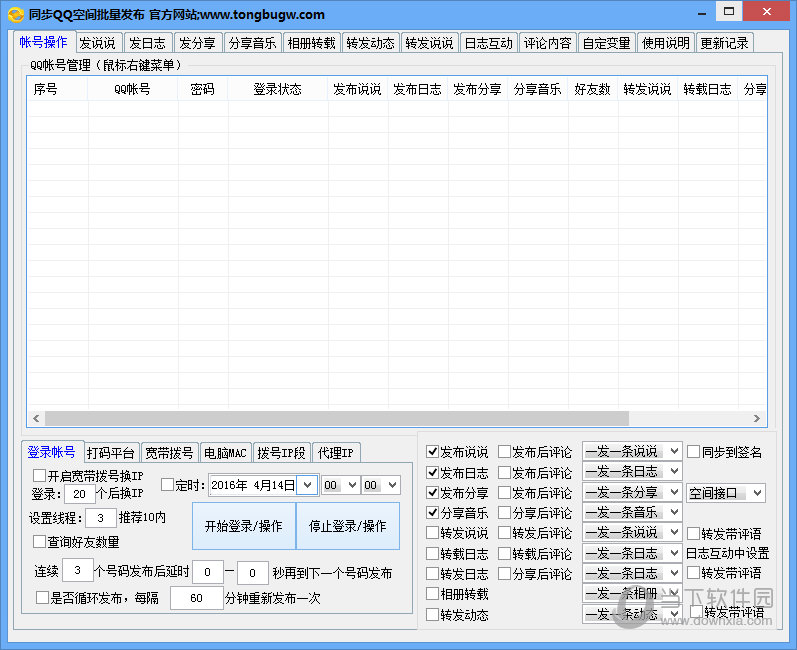
Task: Expand the 空间接口 dropdown
Action: [x=725, y=492]
